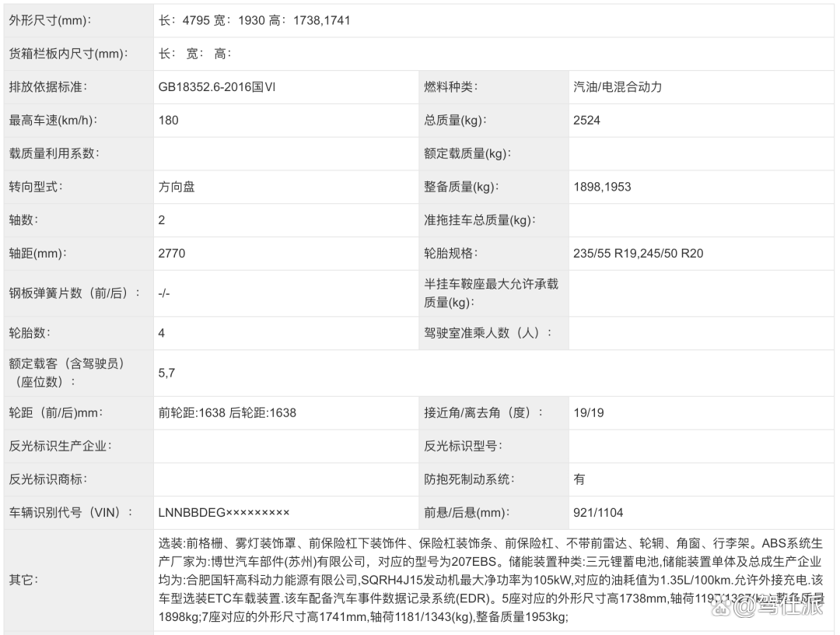Select fuel type 汽油/电混合动力
The image size is (840, 635).
(x=617, y=87)
